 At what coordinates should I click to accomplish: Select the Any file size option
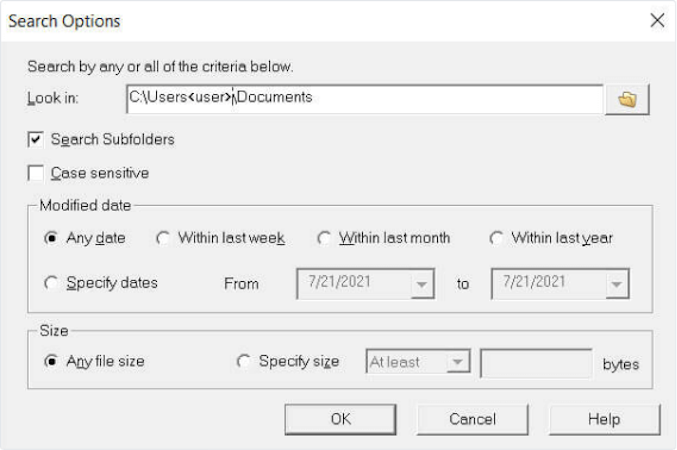[51, 362]
